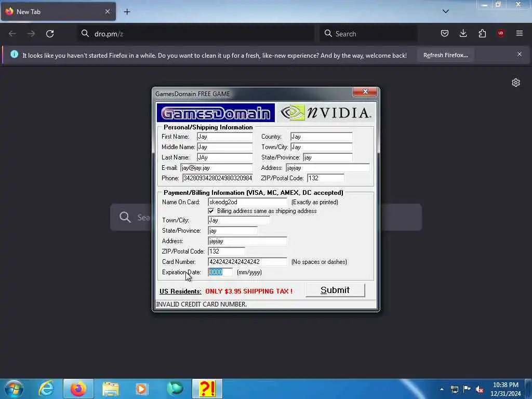Click the Refresh Firefox... button
This screenshot has width=532, height=399.
click(x=445, y=55)
